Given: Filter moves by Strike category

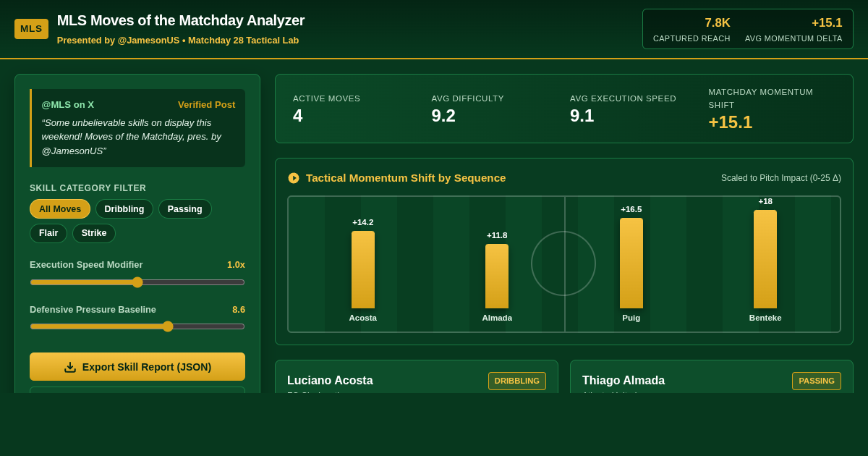Looking at the screenshot, I should pyautogui.click(x=94, y=233).
